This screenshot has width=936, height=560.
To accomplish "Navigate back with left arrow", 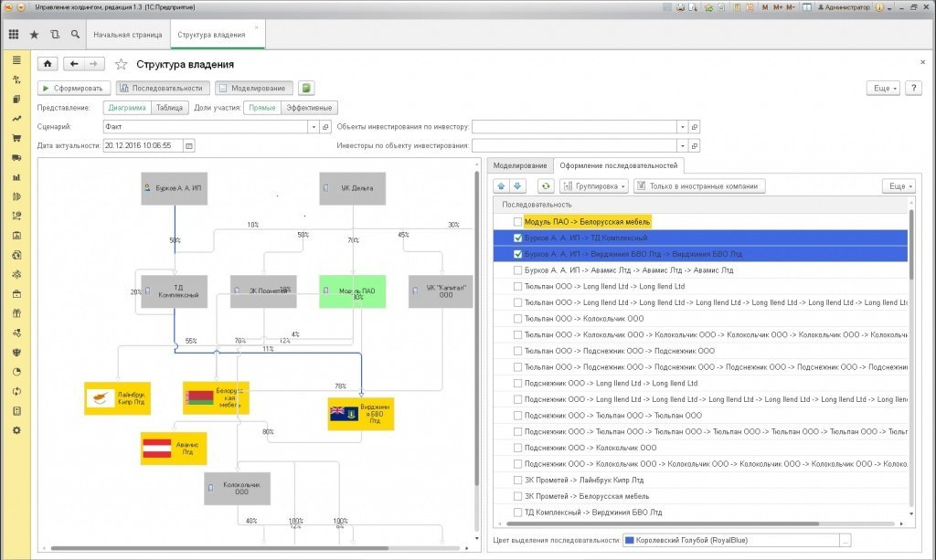I will 74,64.
